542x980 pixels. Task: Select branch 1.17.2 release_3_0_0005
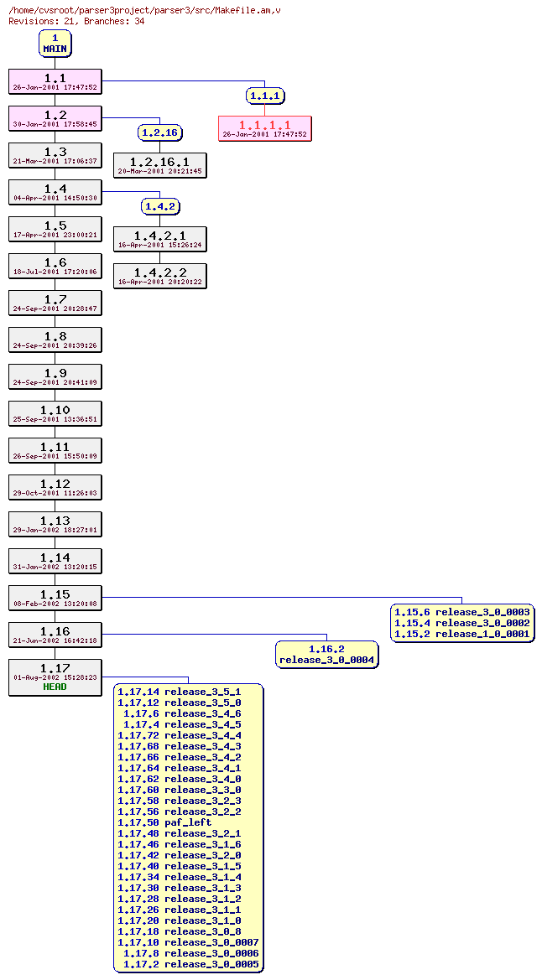pyautogui.click(x=191, y=964)
